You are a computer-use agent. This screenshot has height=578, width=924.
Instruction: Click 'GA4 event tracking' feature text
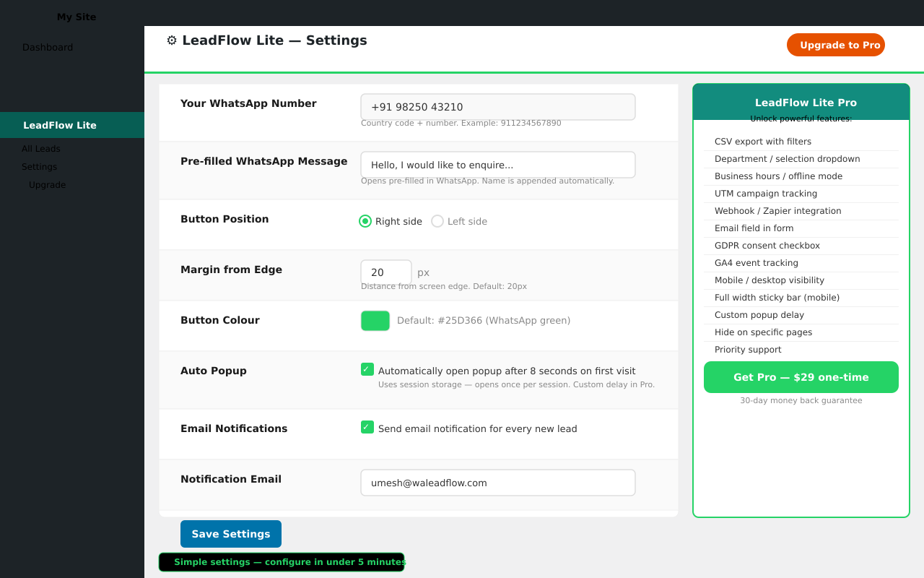point(757,263)
